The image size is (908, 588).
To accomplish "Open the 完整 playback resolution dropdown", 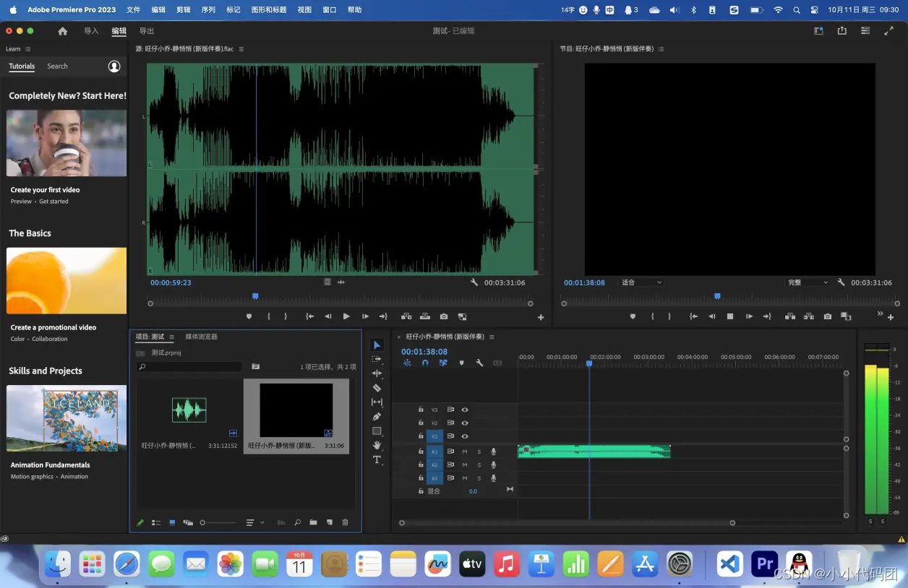I will click(808, 282).
